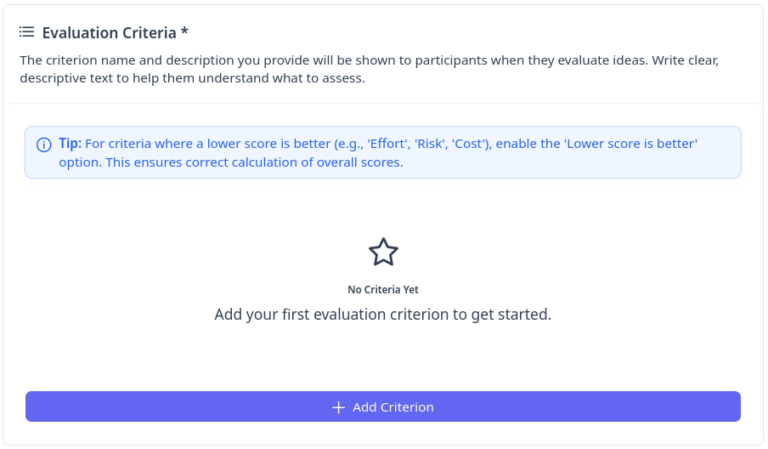Click the star icon above No Criteria Yet
This screenshot has height=449, width=768.
(x=383, y=252)
